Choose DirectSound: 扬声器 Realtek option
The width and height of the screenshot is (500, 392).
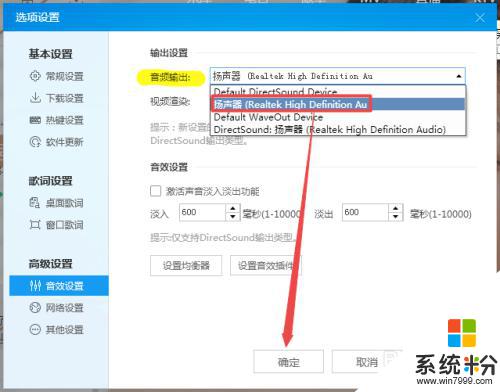pos(338,129)
